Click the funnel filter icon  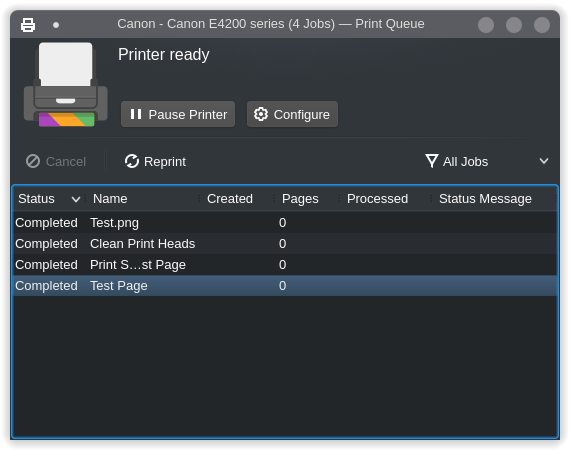[x=431, y=161]
